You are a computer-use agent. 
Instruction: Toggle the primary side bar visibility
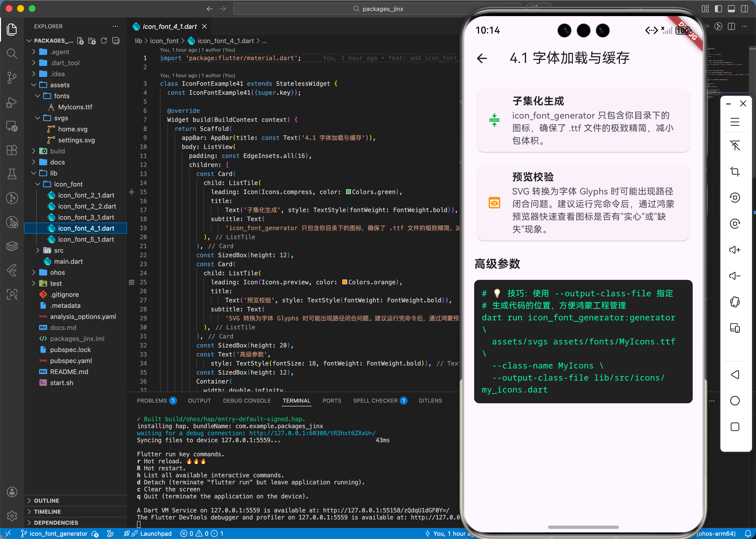pyautogui.click(x=718, y=9)
